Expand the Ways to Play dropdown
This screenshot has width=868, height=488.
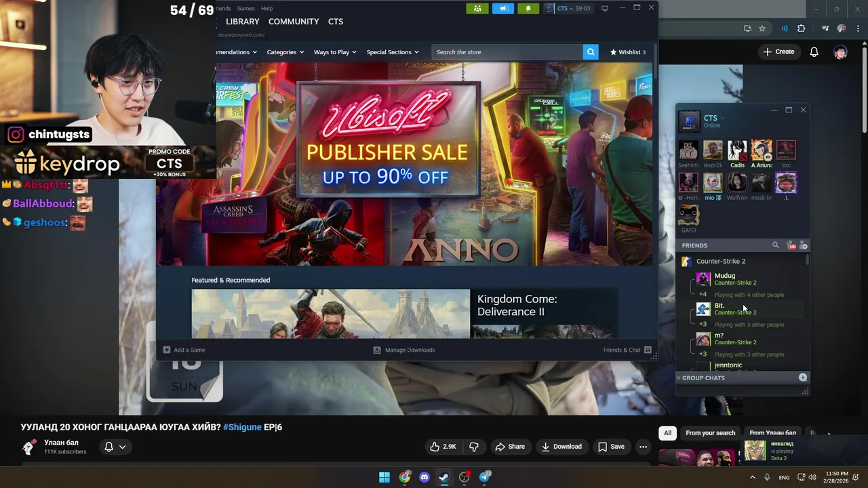pyautogui.click(x=335, y=52)
